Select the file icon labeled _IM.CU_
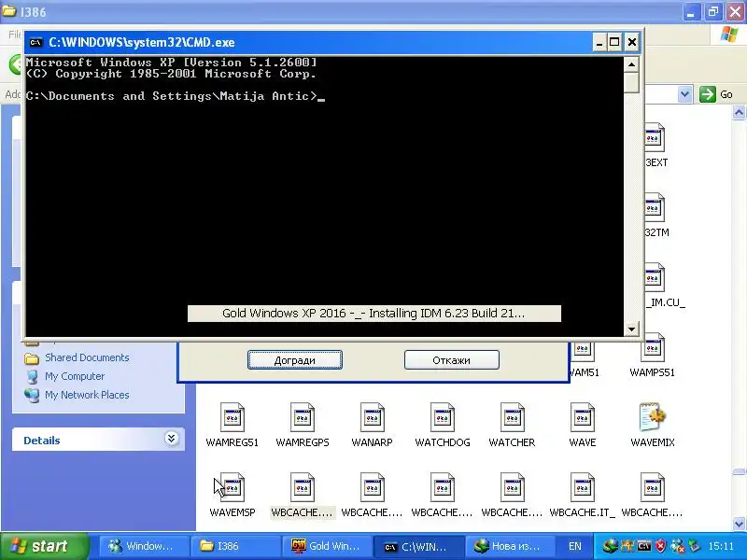 point(655,277)
